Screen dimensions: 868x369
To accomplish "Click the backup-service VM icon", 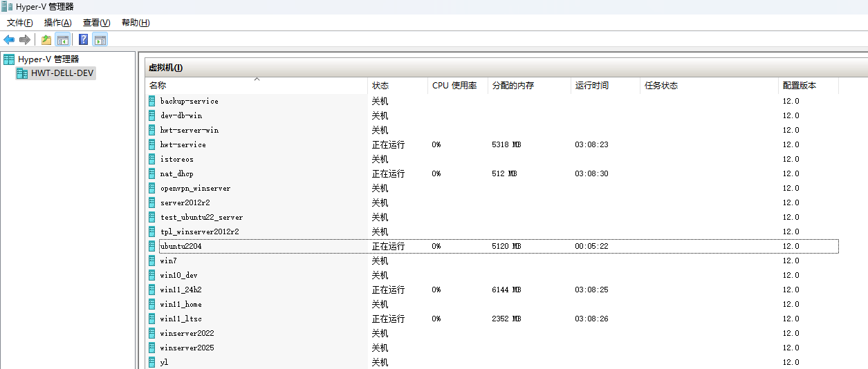I will click(x=152, y=101).
